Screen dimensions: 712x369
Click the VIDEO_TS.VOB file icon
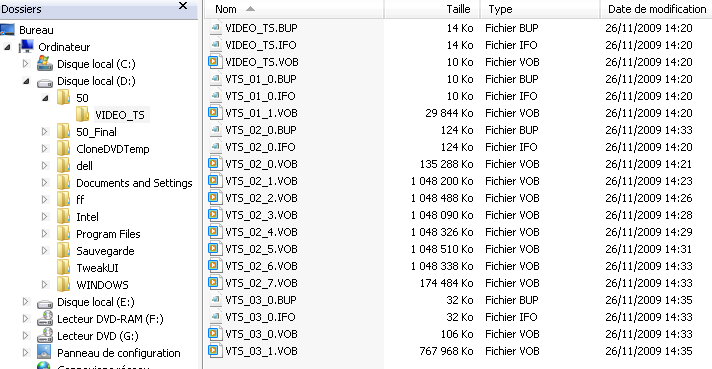click(x=215, y=62)
